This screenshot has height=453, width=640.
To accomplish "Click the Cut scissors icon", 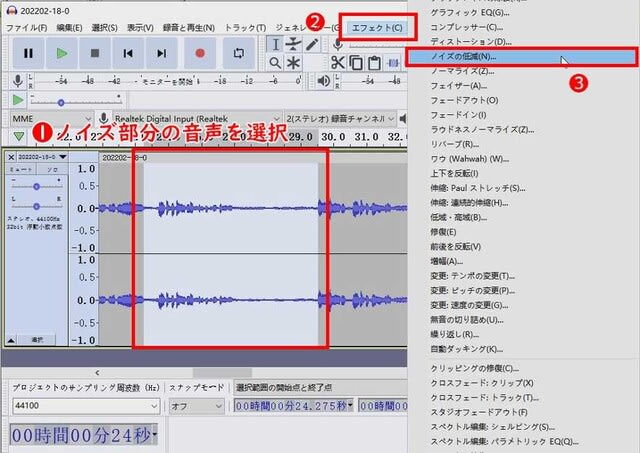I will (337, 63).
